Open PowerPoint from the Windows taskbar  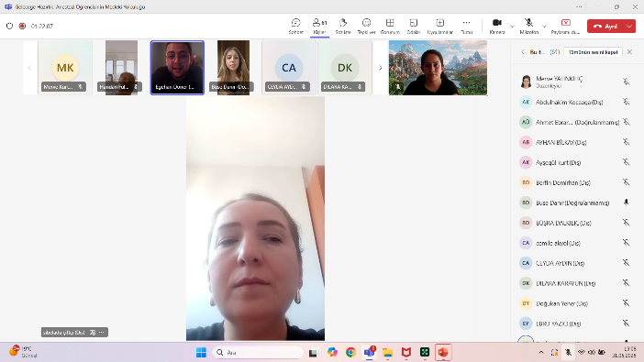443,352
